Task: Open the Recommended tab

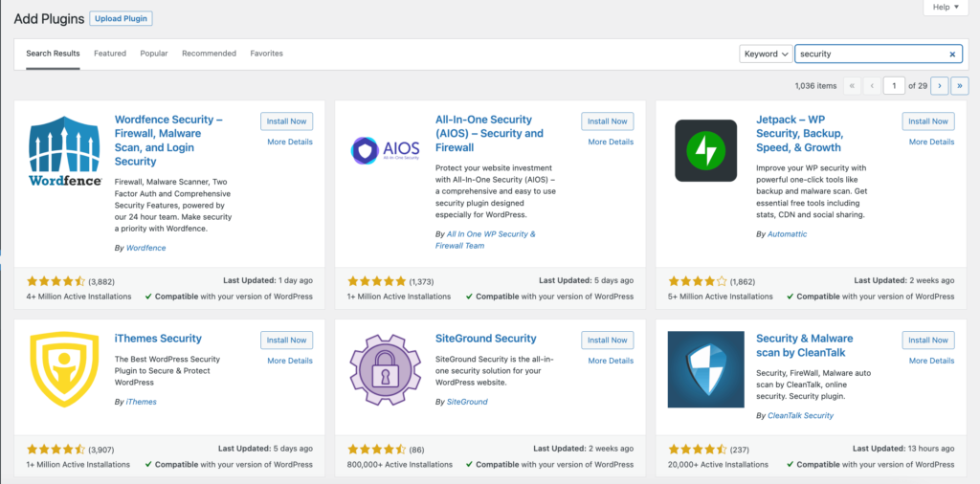Action: coord(209,54)
